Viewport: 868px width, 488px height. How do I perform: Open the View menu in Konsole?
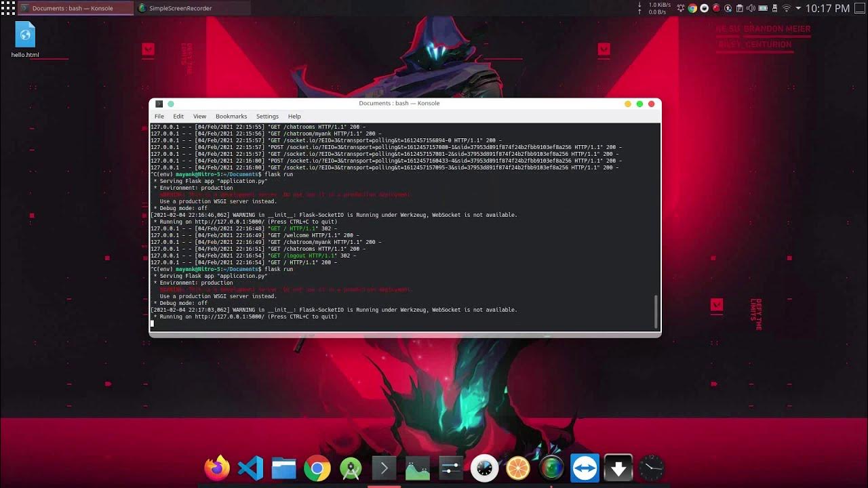tap(199, 117)
